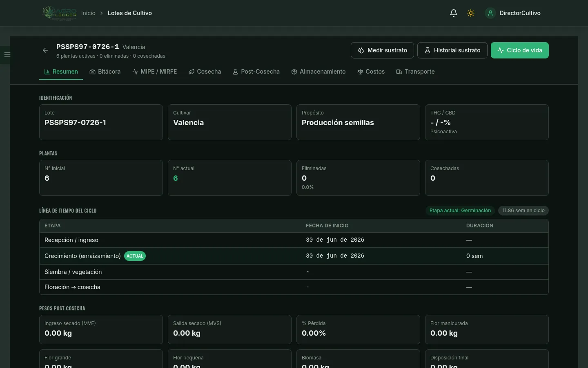This screenshot has width=588, height=368.
Task: Click the Propósito Producción semillas card
Action: 358,122
